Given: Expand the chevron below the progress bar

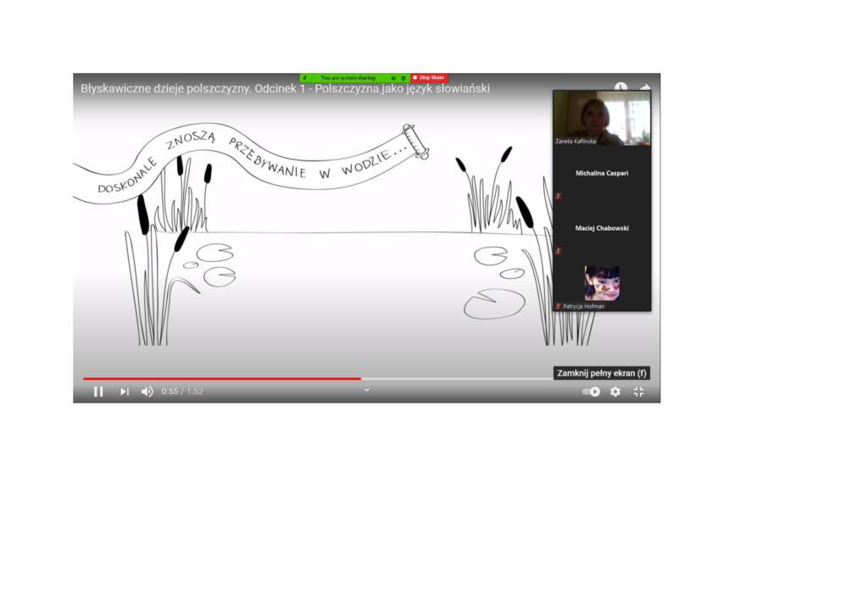Looking at the screenshot, I should [366, 390].
